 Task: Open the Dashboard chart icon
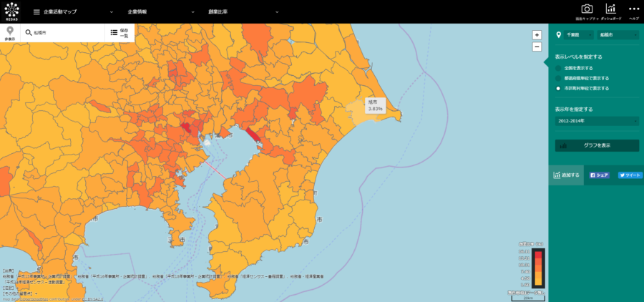(610, 9)
